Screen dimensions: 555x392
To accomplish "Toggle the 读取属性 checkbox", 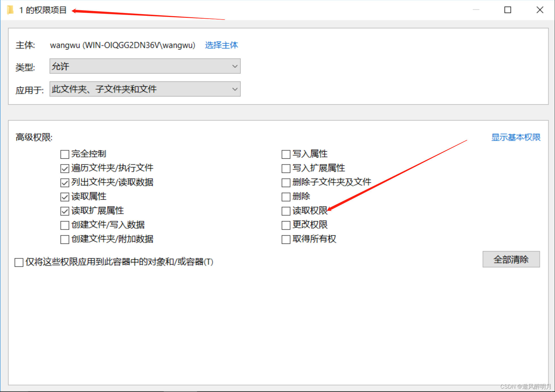I will (x=65, y=197).
